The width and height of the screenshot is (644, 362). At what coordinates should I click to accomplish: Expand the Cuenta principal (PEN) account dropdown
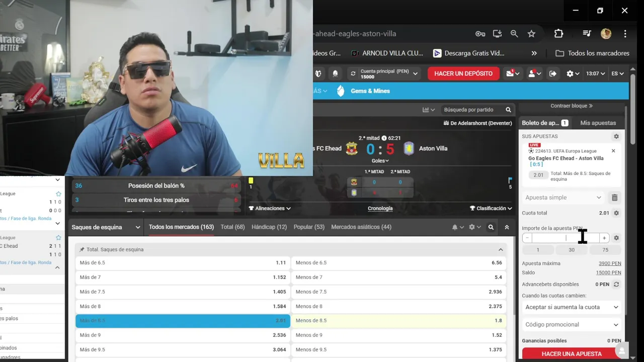[x=415, y=73]
